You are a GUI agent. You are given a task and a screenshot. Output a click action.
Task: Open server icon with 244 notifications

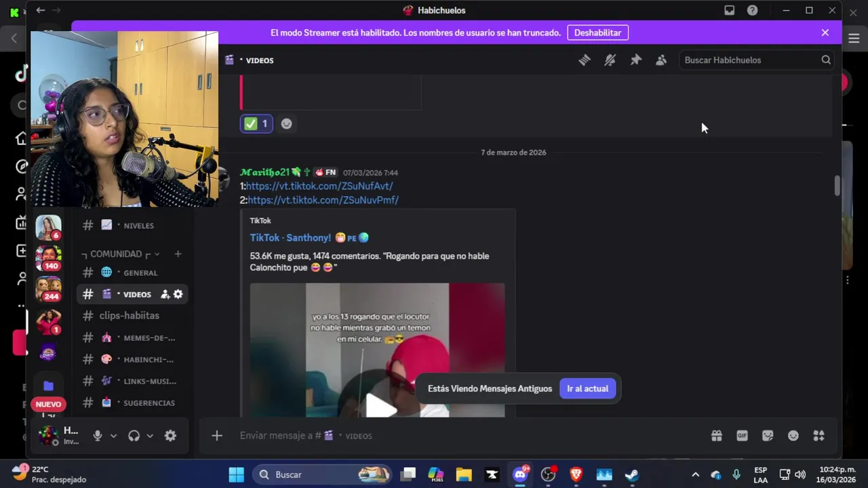48,289
